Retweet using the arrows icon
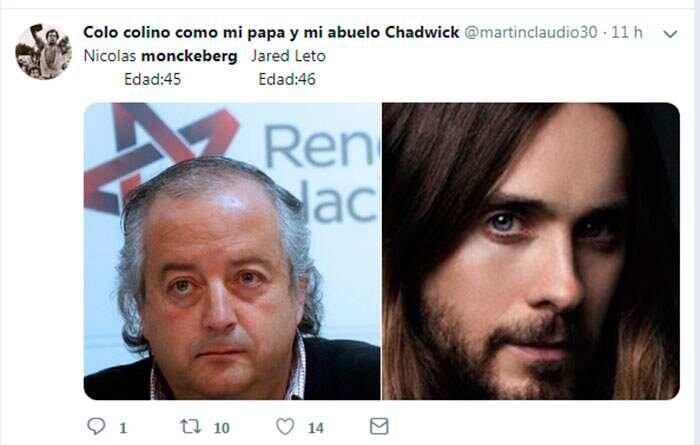700x445 pixels. 191,427
